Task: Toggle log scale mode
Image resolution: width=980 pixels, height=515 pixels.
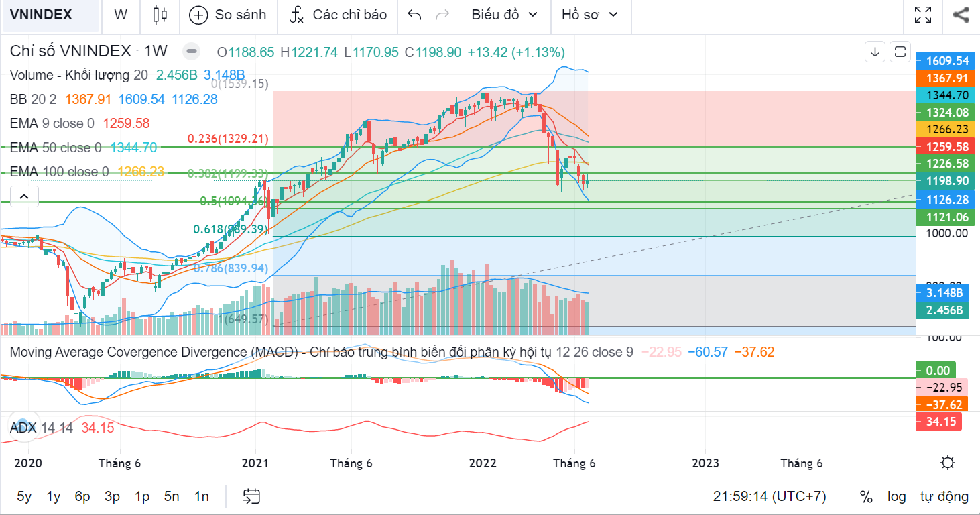Action: tap(896, 496)
